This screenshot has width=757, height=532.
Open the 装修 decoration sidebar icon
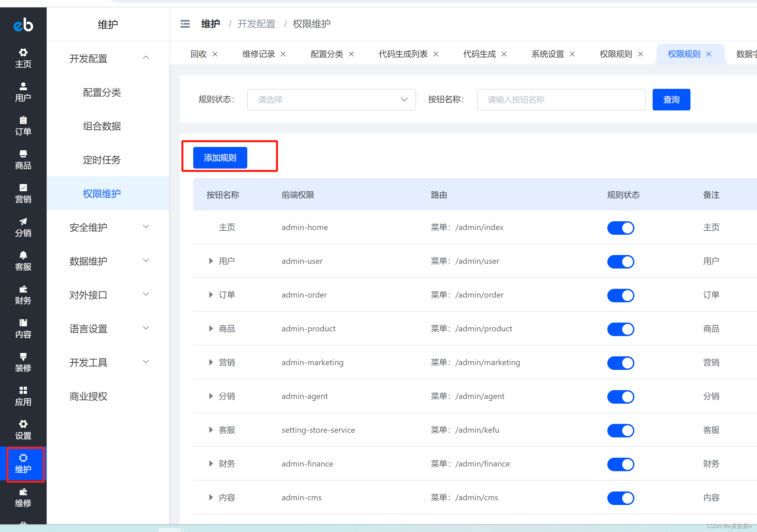23,362
